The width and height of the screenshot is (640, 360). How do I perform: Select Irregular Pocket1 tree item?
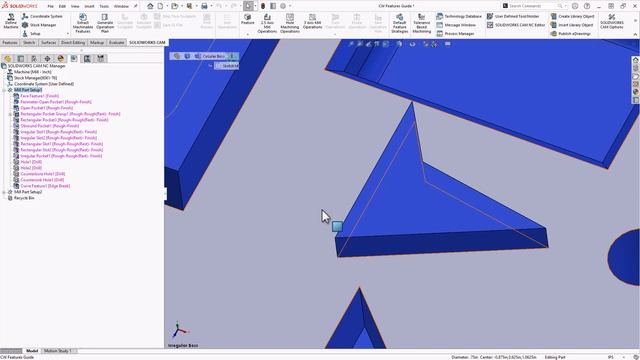tap(61, 156)
